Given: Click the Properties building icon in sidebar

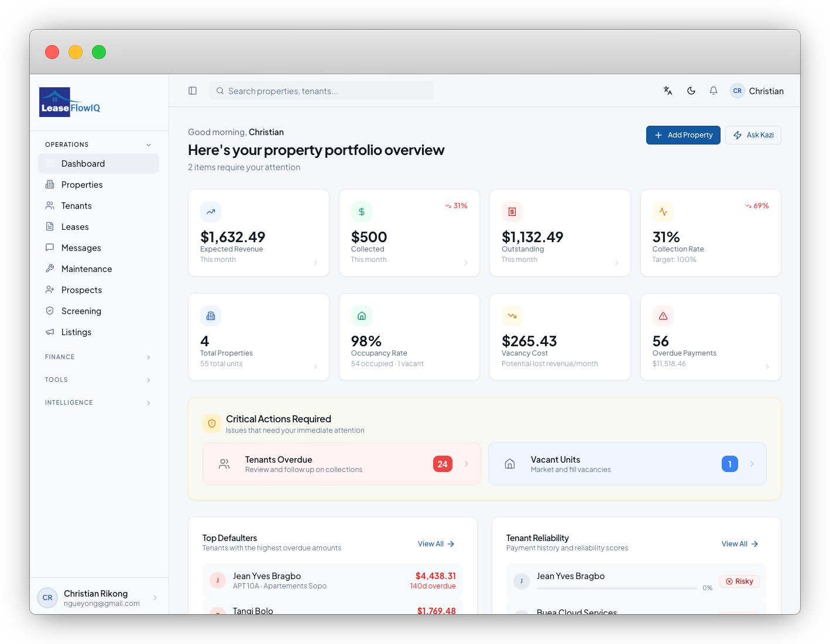Looking at the screenshot, I should 50,184.
